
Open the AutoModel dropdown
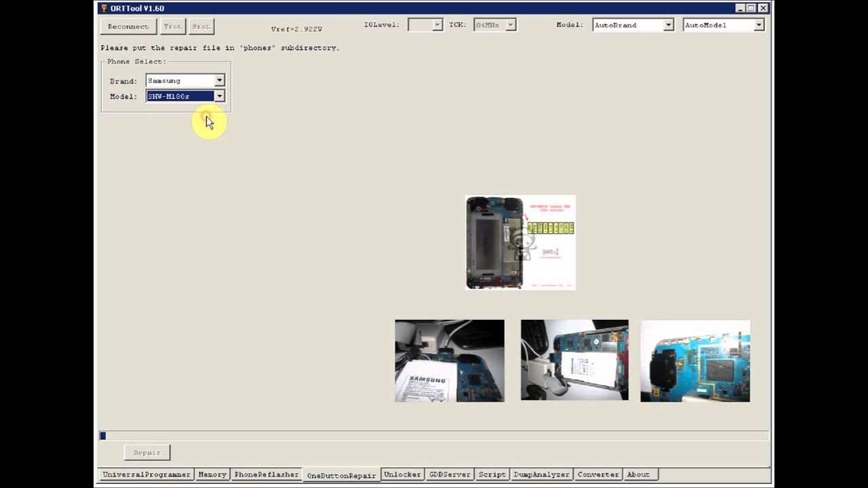(759, 25)
